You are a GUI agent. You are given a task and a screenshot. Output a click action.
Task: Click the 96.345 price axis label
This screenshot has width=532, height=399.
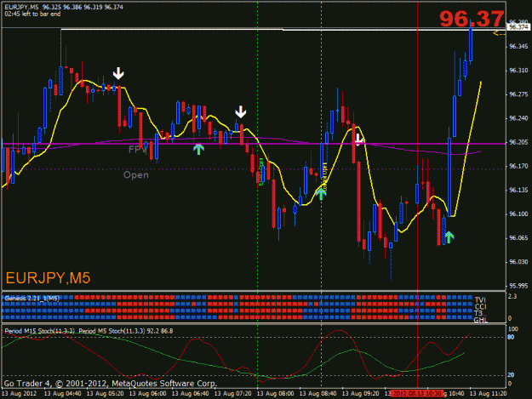(x=518, y=47)
